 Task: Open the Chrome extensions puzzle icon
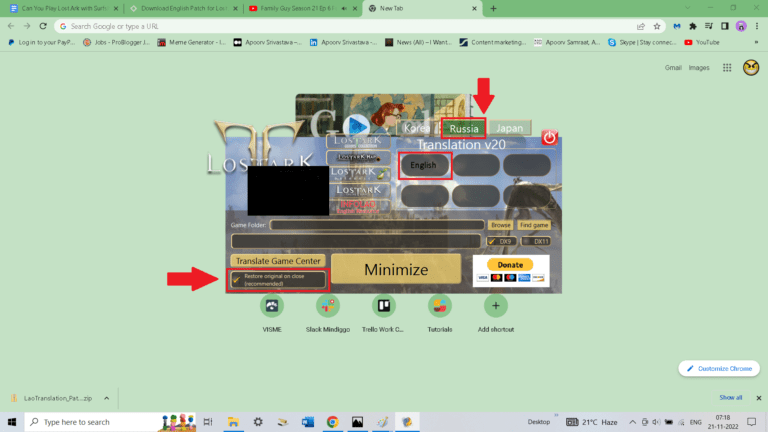[x=692, y=27]
